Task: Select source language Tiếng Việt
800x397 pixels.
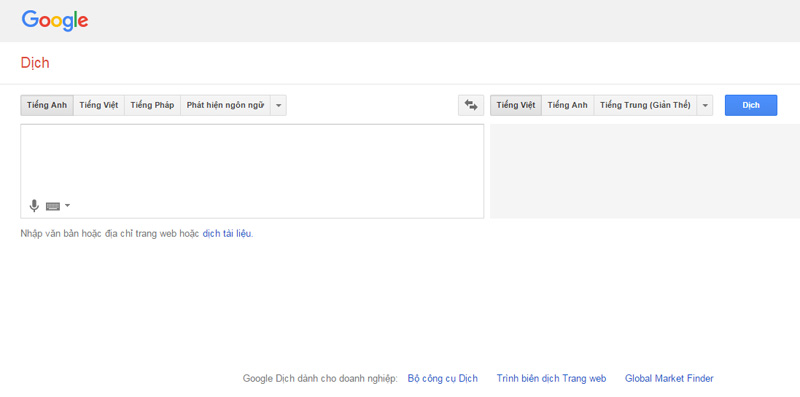Action: 99,105
